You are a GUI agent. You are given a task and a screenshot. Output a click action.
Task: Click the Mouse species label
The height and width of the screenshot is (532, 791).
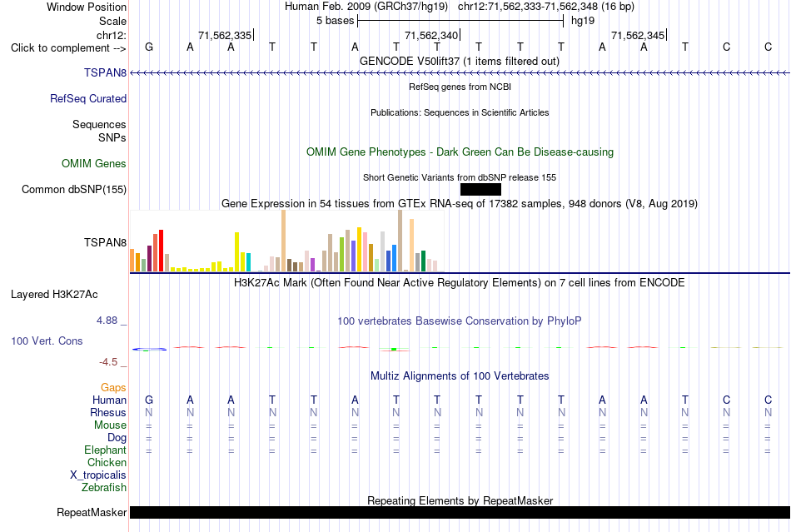[x=110, y=425]
